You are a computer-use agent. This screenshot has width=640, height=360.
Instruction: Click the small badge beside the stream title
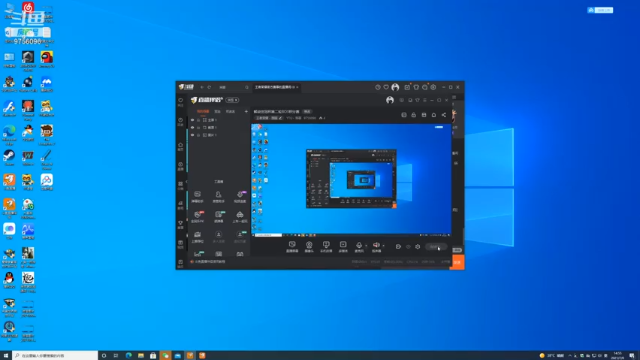click(x=307, y=111)
